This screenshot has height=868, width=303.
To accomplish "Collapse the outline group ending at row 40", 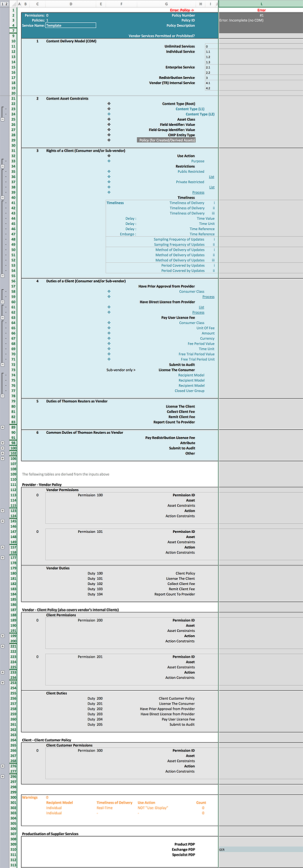I will pyautogui.click(x=3, y=197).
